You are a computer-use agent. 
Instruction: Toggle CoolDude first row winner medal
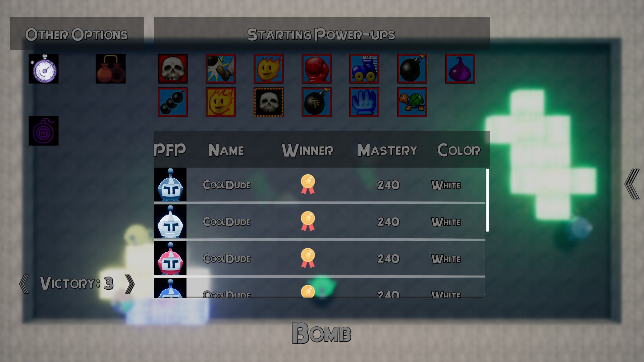(x=308, y=184)
